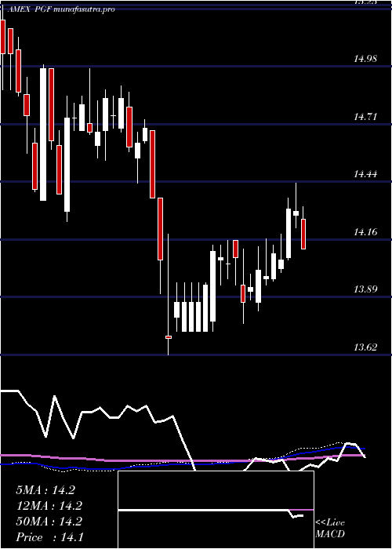Screen dimensions: 392x549
Task: Click the 14.16 price axis label
Action: (x=365, y=232)
